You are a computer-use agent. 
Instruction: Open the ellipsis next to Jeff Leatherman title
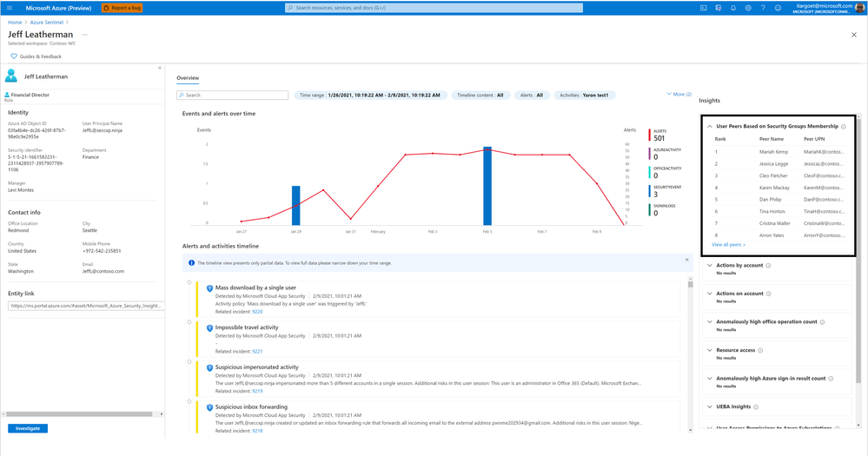(84, 35)
